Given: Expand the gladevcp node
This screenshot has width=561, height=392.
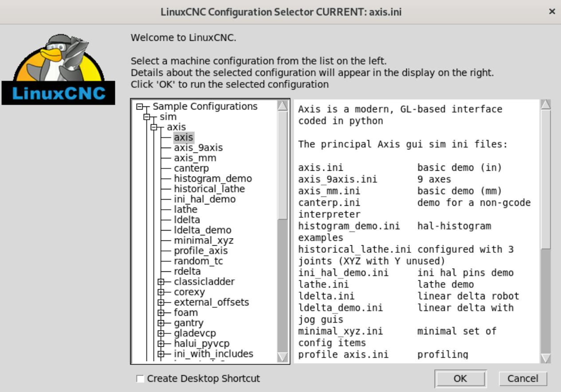Looking at the screenshot, I should point(161,333).
